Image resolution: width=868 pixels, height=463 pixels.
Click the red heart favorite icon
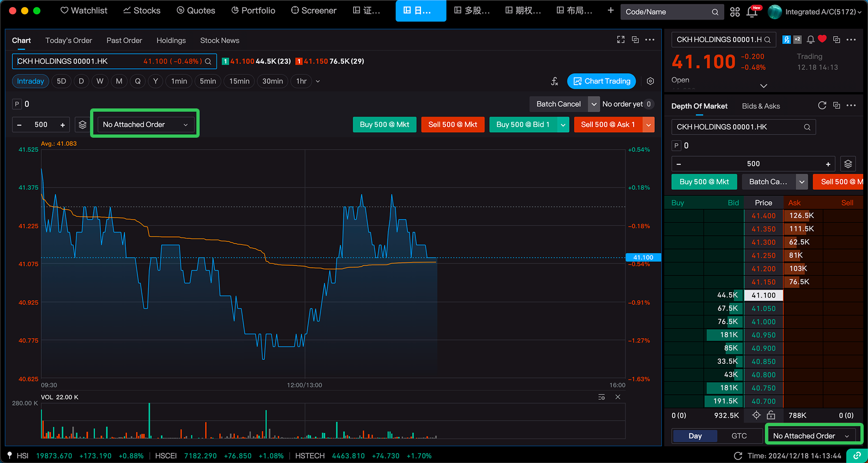[822, 39]
